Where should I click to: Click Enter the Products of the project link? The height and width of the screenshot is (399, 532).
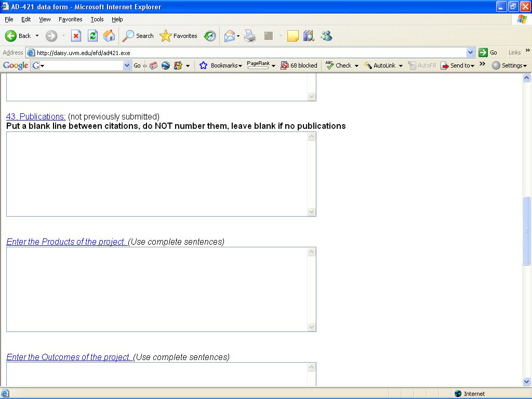(66, 242)
